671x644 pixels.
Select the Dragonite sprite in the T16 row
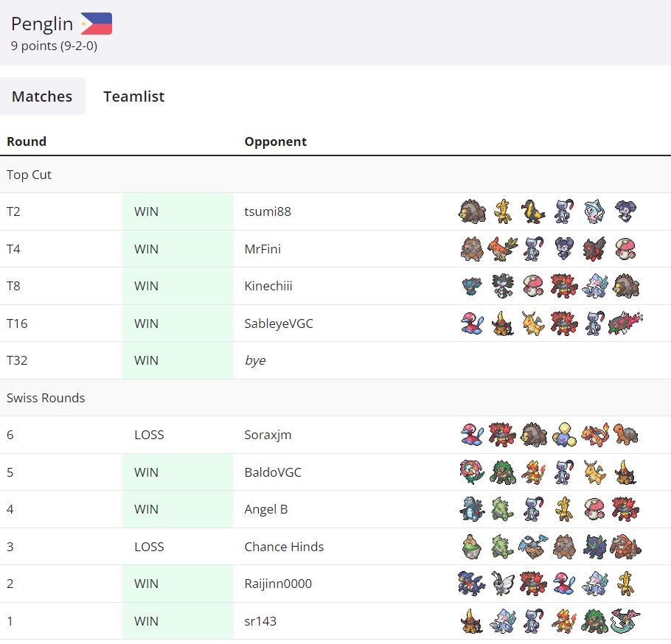pos(533,323)
